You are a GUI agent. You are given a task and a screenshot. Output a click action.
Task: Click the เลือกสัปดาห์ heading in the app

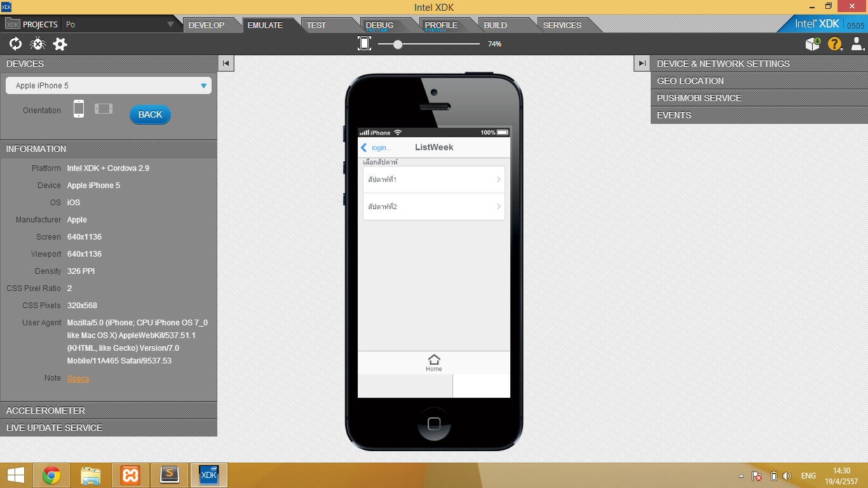[380, 163]
